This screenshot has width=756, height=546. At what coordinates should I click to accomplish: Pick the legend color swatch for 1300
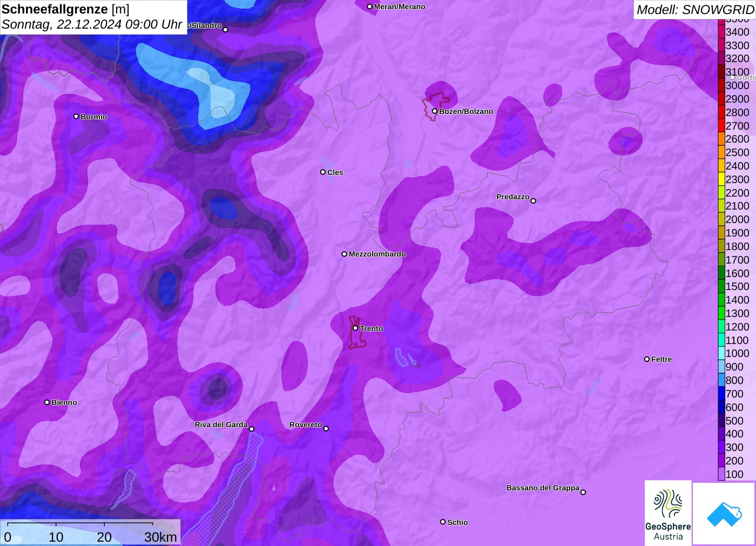pyautogui.click(x=721, y=313)
